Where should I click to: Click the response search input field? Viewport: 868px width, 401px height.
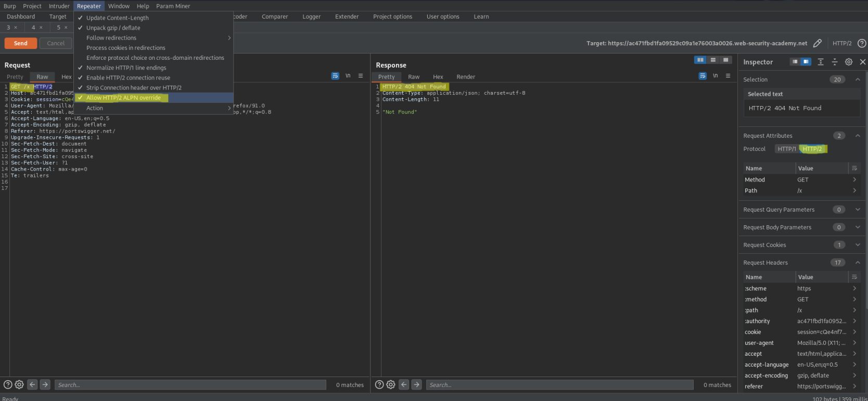pos(560,385)
